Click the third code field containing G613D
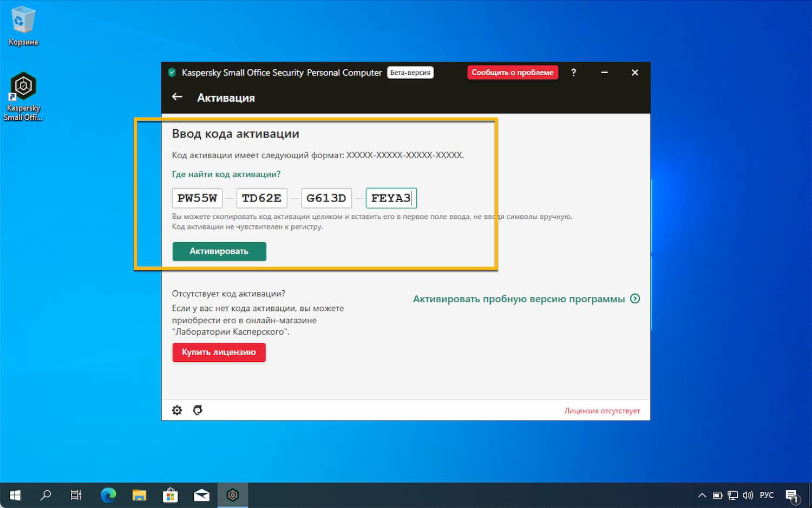Screen dimensions: 812x508 tap(326, 198)
